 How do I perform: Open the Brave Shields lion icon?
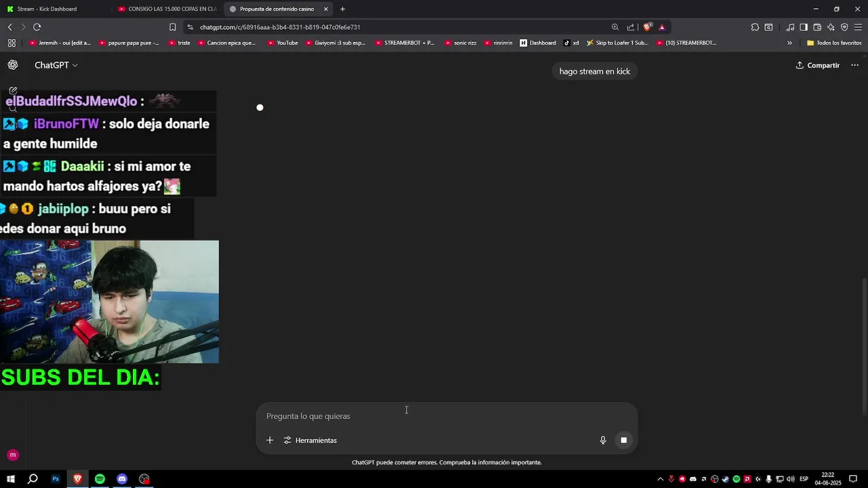[x=647, y=27]
